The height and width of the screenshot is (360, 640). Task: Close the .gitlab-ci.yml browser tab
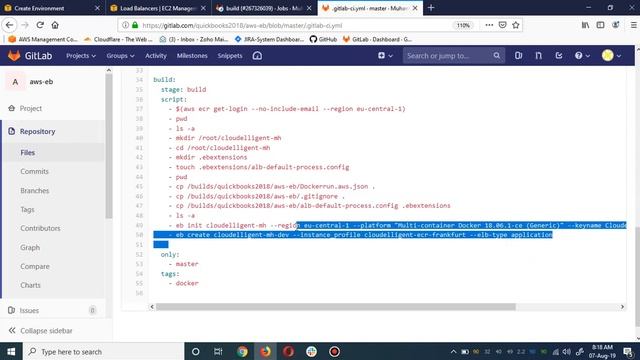(415, 8)
